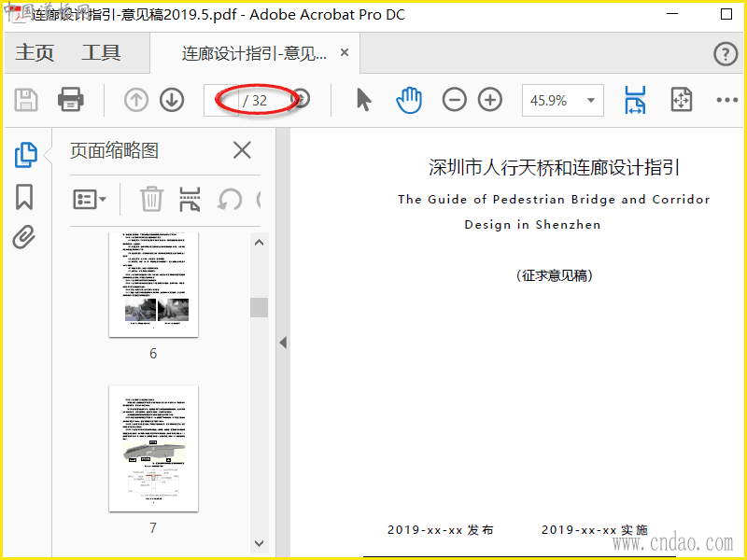This screenshot has width=747, height=560.
Task: Zoom out with the minus button
Action: 454,100
